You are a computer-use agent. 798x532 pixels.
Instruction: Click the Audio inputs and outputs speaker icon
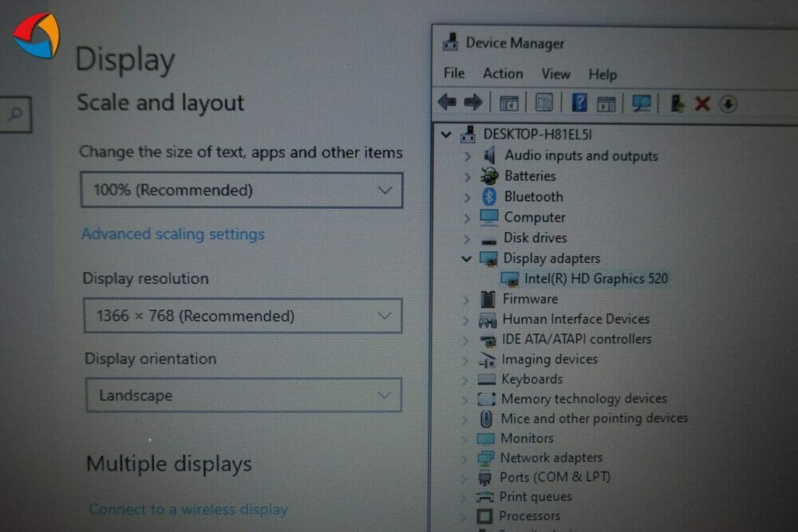tap(490, 155)
